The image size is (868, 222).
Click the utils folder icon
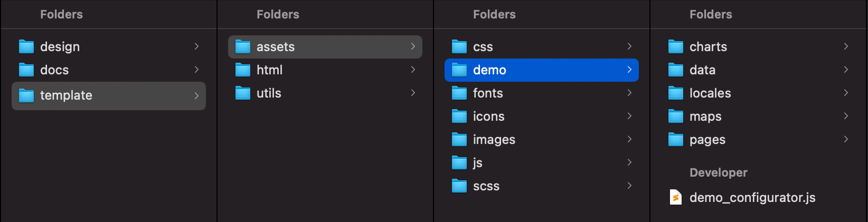click(243, 93)
